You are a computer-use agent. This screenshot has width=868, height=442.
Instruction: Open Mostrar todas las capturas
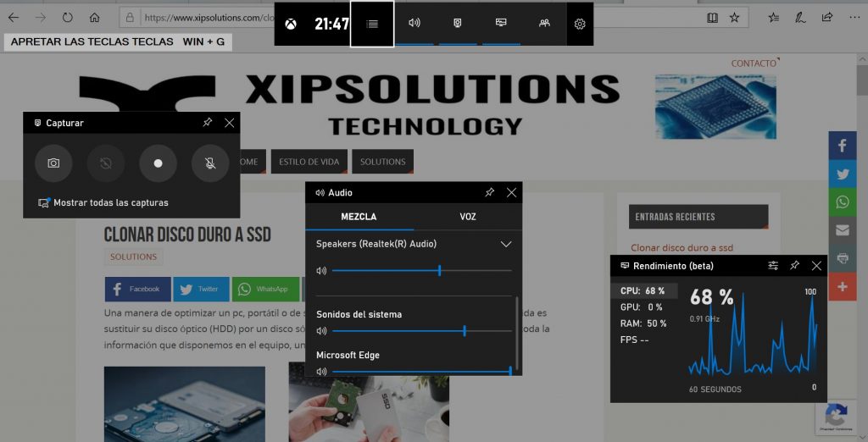click(103, 202)
